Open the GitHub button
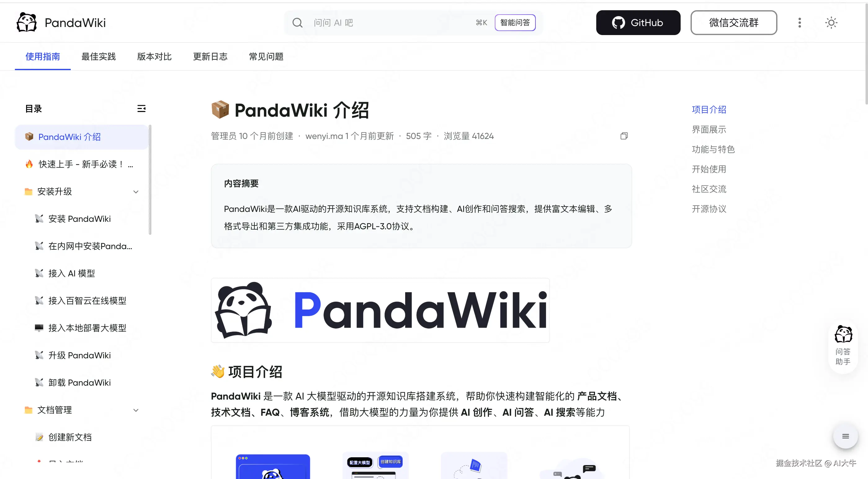Viewport: 868px width, 479px height. click(638, 23)
